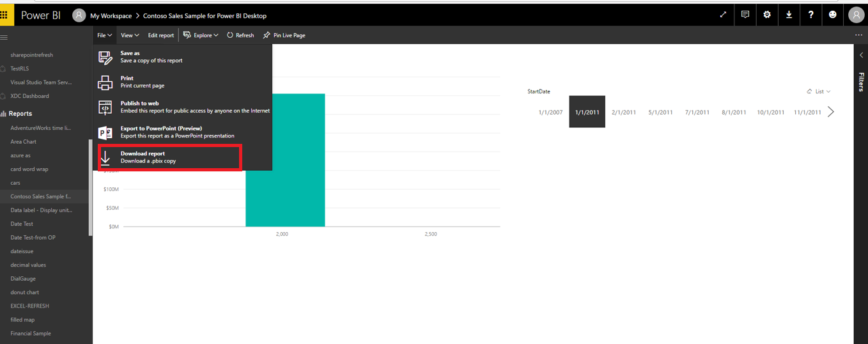Open the app launcher waffle icon

click(4, 15)
